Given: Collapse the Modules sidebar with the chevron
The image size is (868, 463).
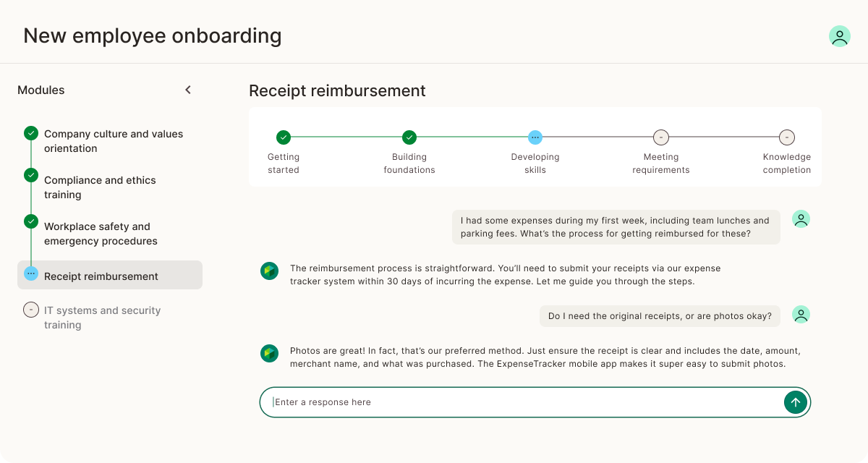Looking at the screenshot, I should point(188,90).
